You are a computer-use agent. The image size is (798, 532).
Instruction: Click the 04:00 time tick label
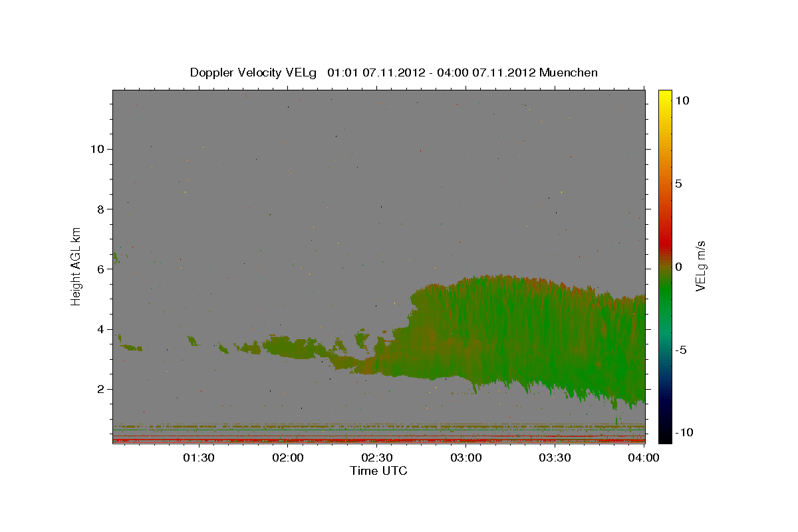pyautogui.click(x=644, y=458)
